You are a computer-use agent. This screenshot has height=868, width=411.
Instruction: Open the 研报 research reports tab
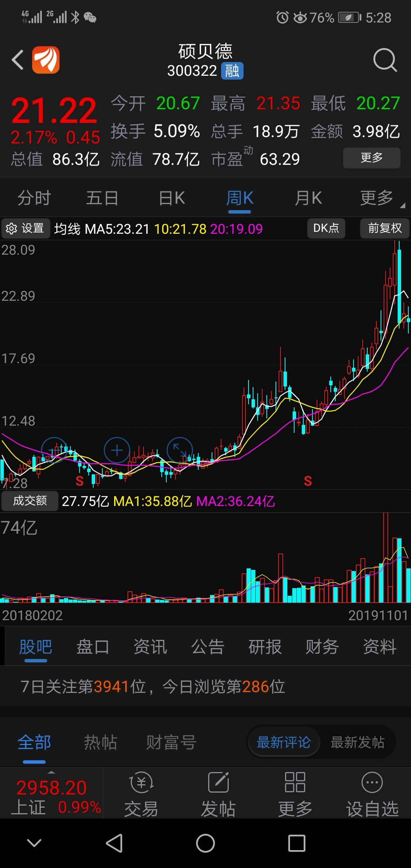click(x=265, y=647)
